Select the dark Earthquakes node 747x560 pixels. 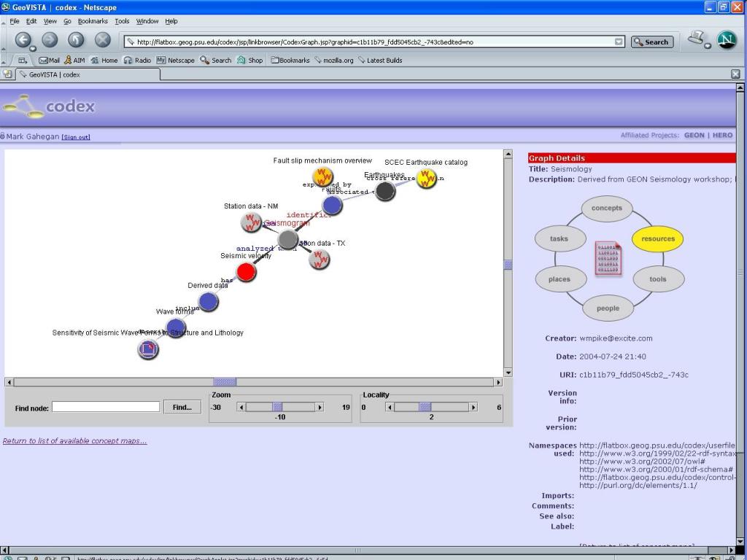[x=385, y=191]
